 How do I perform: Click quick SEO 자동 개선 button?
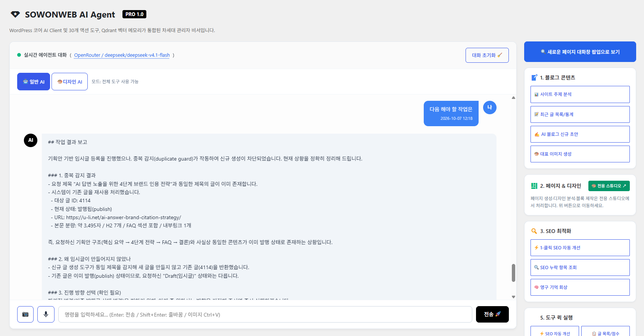(555, 332)
